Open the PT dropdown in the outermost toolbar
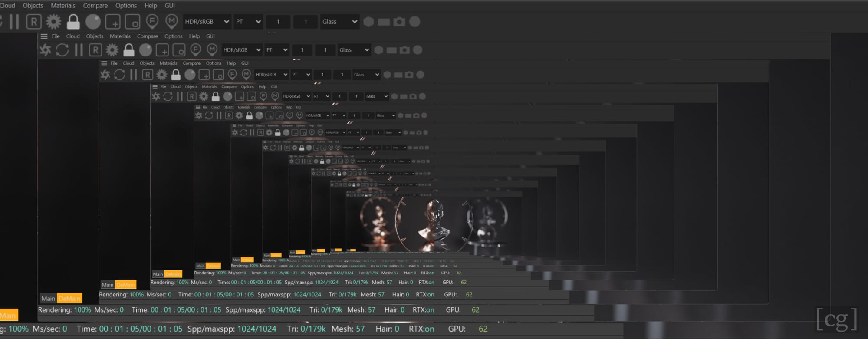Viewport: 868px width, 339px height. coord(248,21)
